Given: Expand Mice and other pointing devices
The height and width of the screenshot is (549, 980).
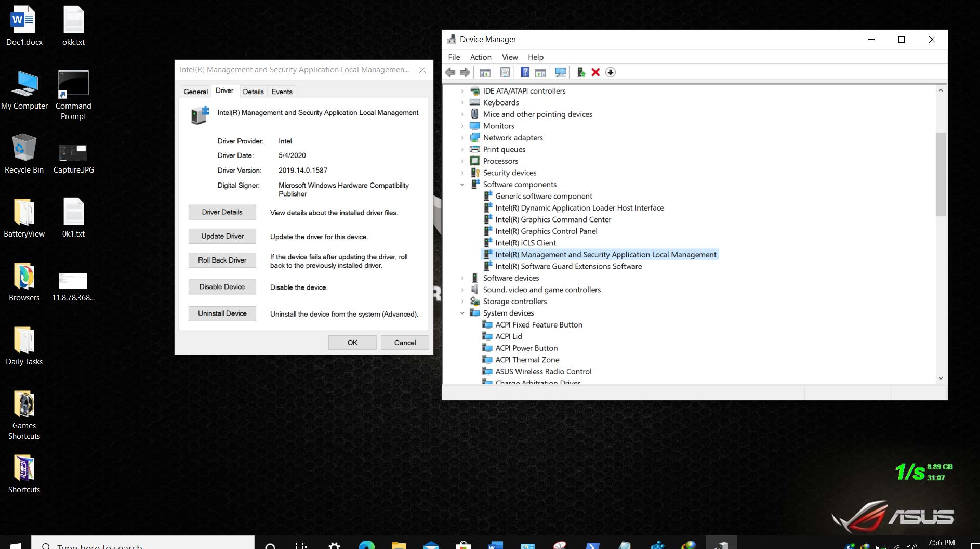Looking at the screenshot, I should point(462,114).
